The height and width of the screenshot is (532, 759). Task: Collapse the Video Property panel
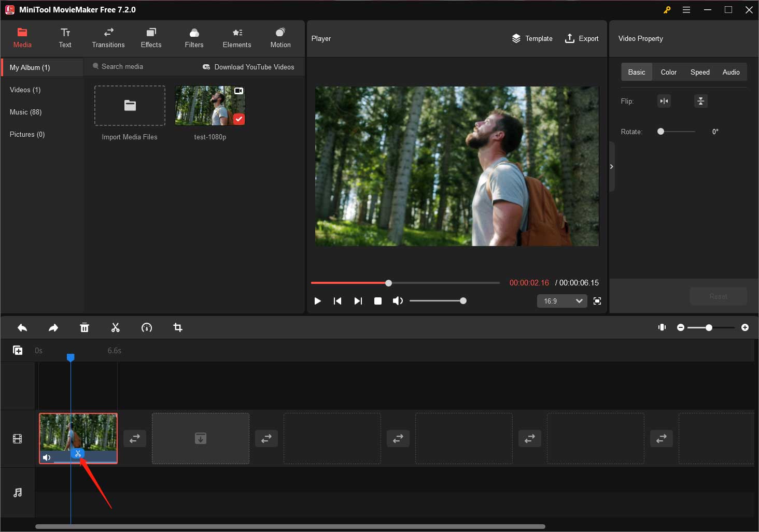[612, 167]
